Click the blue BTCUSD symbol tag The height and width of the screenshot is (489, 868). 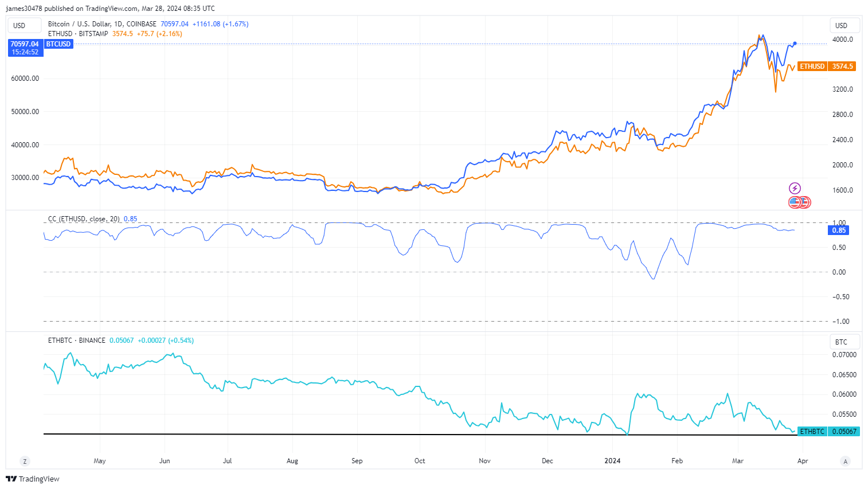[58, 44]
